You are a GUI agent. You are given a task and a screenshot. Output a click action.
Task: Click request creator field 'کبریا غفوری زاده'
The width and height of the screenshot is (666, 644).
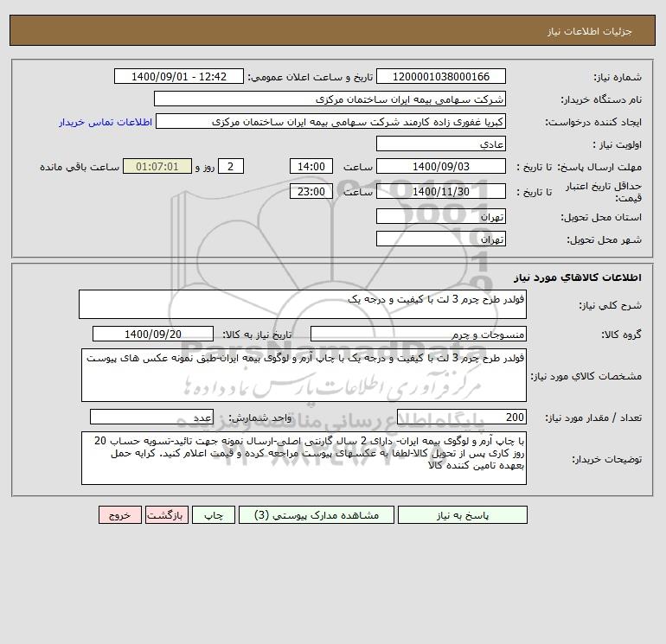(x=330, y=121)
